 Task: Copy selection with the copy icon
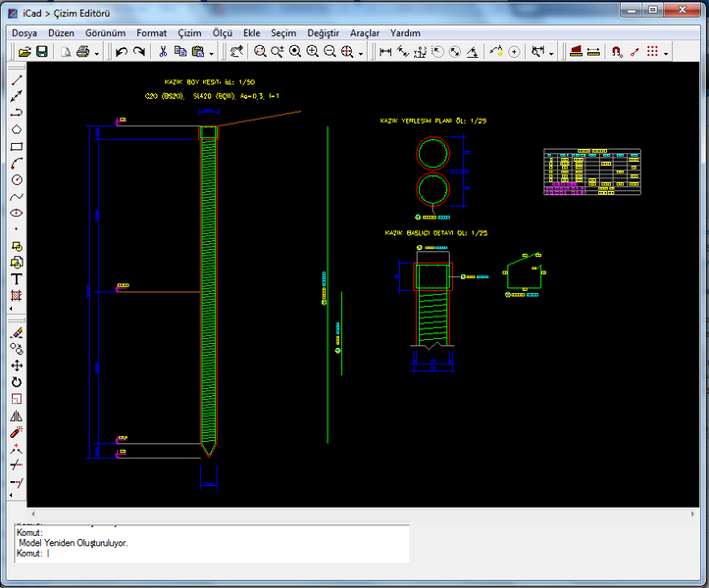pyautogui.click(x=180, y=52)
